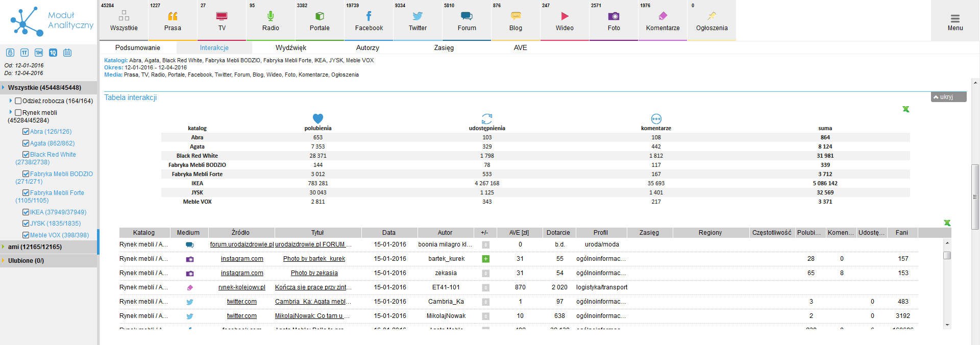
Task: Open the 'MikolajNowak: Co tam u...' title link
Action: [x=312, y=316]
